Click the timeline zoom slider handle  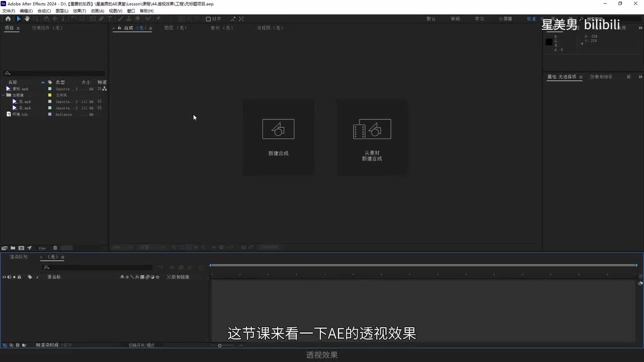(219, 345)
